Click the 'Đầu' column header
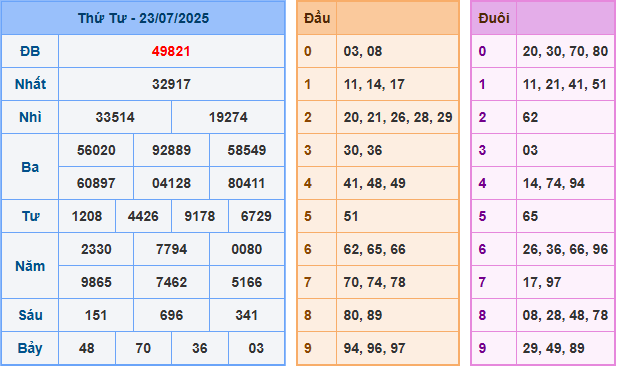The width and height of the screenshot is (617, 366). (x=317, y=18)
